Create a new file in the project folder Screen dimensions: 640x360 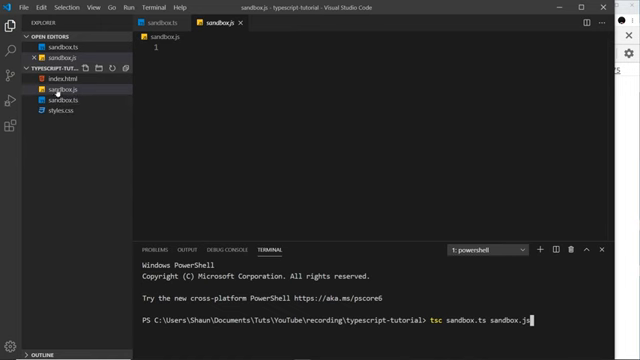[86, 68]
